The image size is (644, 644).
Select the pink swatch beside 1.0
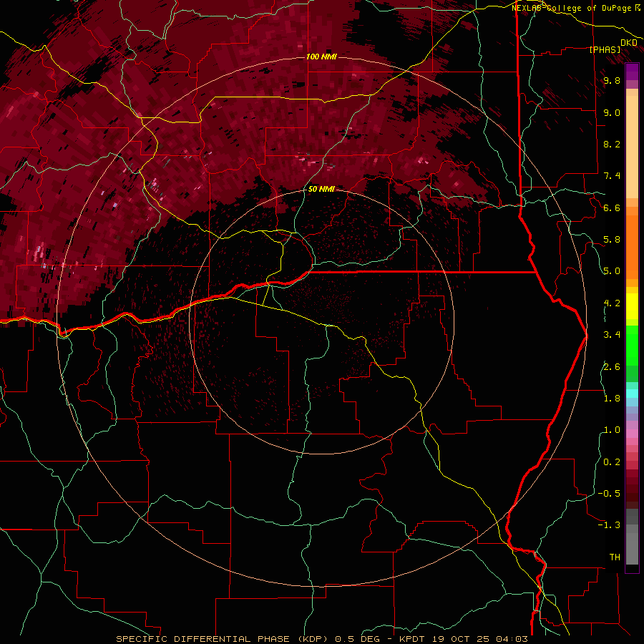click(632, 432)
